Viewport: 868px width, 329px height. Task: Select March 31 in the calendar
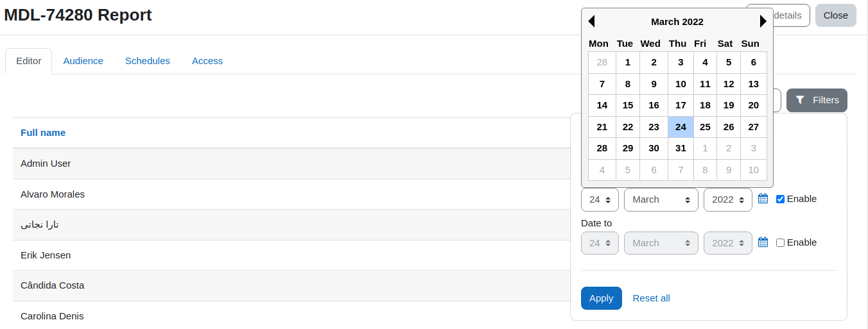pos(681,148)
